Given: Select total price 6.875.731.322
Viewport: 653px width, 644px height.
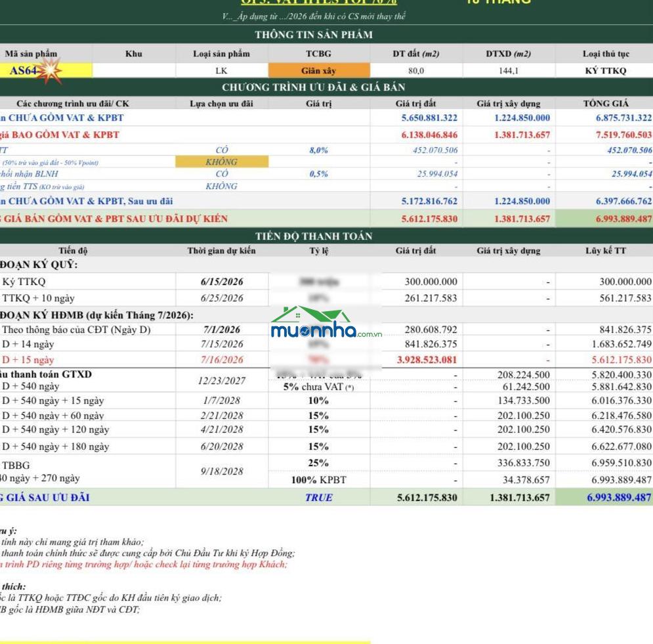Looking at the screenshot, I should pos(623,118).
